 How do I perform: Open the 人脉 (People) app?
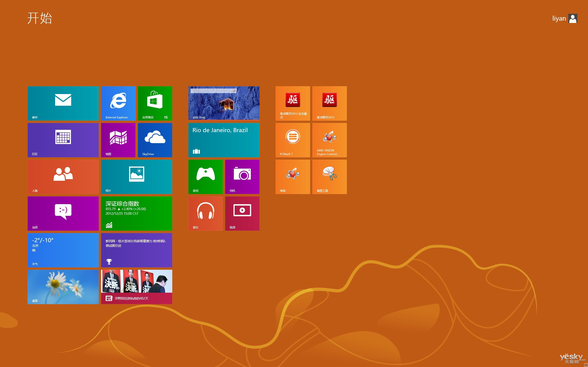63,176
